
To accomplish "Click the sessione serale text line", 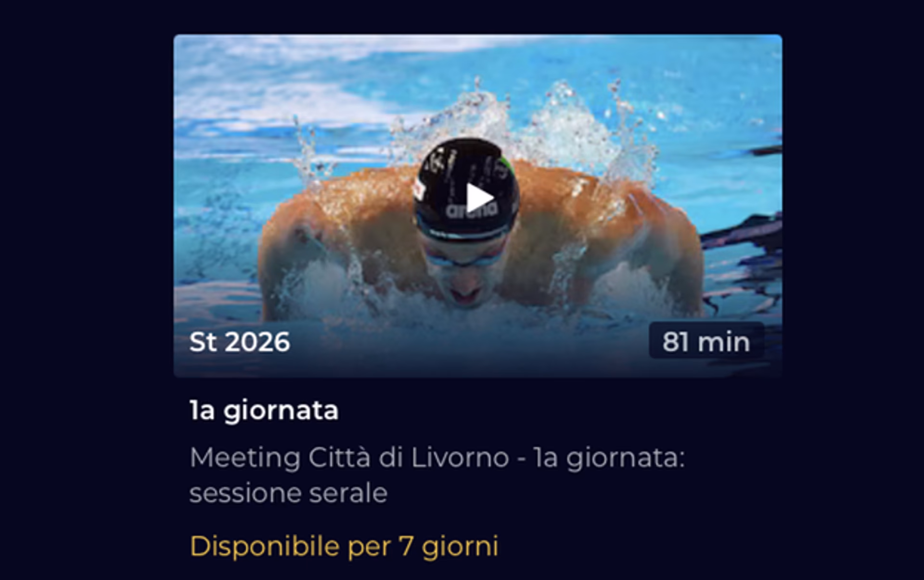I will pos(288,493).
